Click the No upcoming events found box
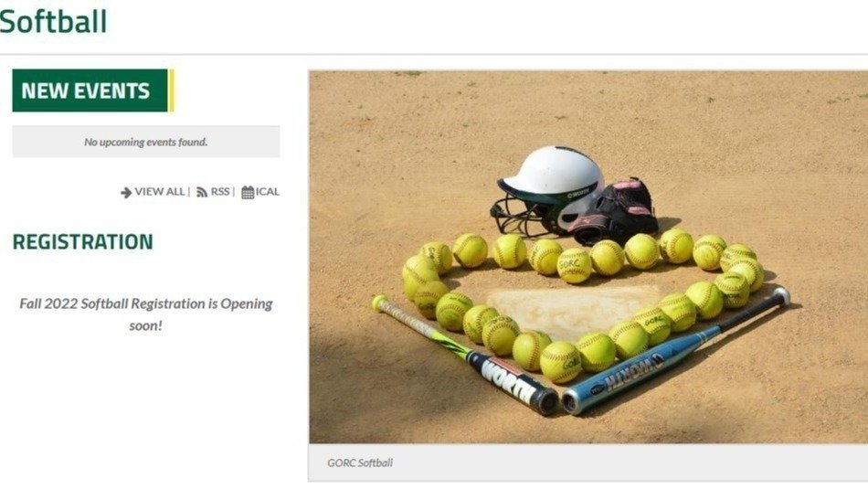This screenshot has height=489, width=868. coord(146,142)
